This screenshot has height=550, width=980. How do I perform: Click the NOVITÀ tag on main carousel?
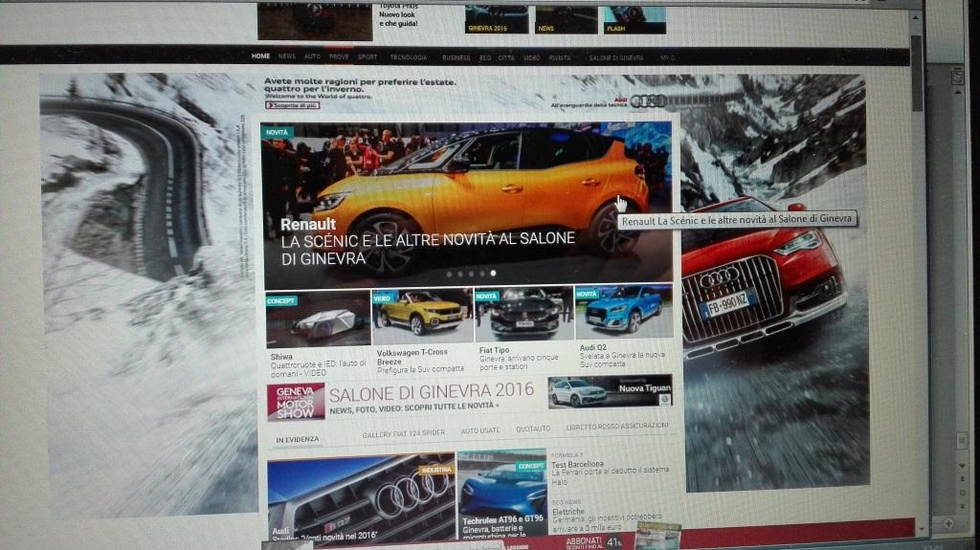pos(277,132)
